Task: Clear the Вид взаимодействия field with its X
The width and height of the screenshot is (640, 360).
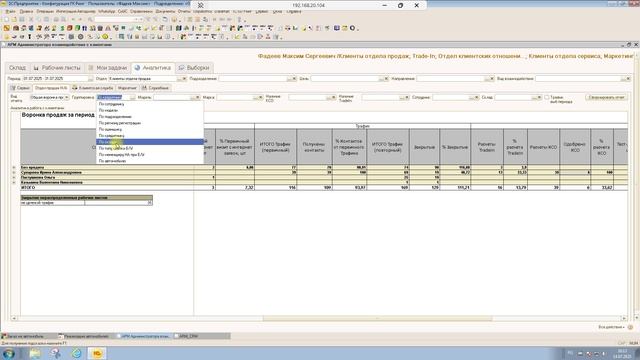Action: (628, 79)
